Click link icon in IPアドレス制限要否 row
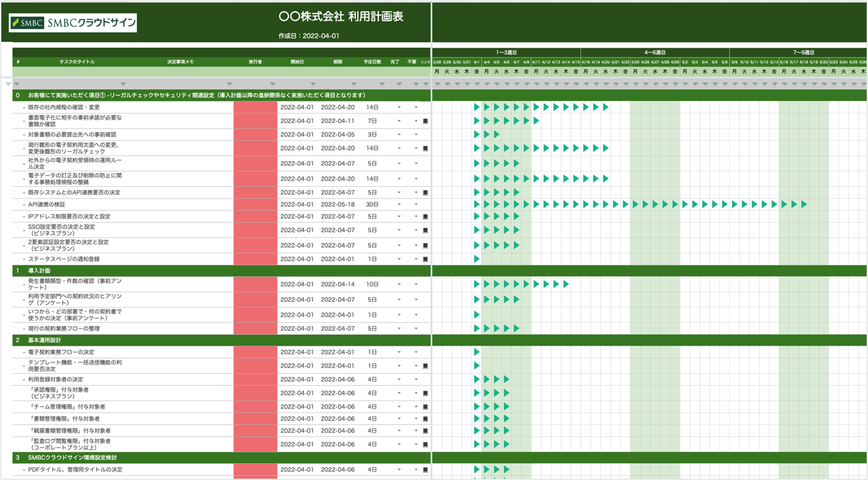The height and width of the screenshot is (480, 868). [x=425, y=217]
